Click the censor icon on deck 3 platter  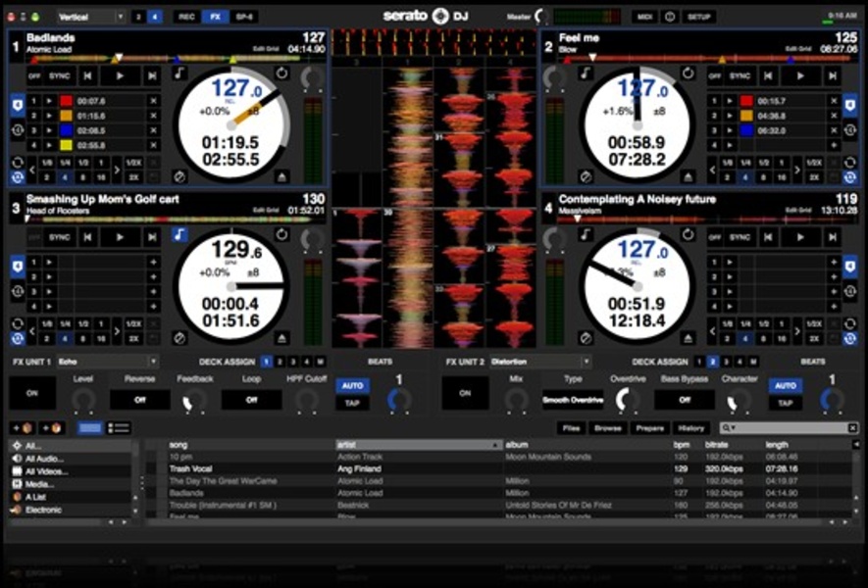tap(179, 338)
